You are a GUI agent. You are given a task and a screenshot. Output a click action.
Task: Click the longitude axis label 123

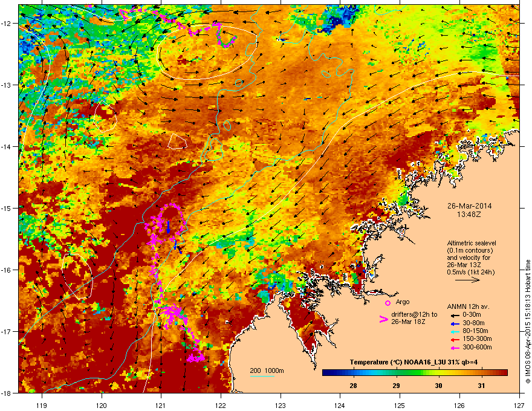pos(281,405)
